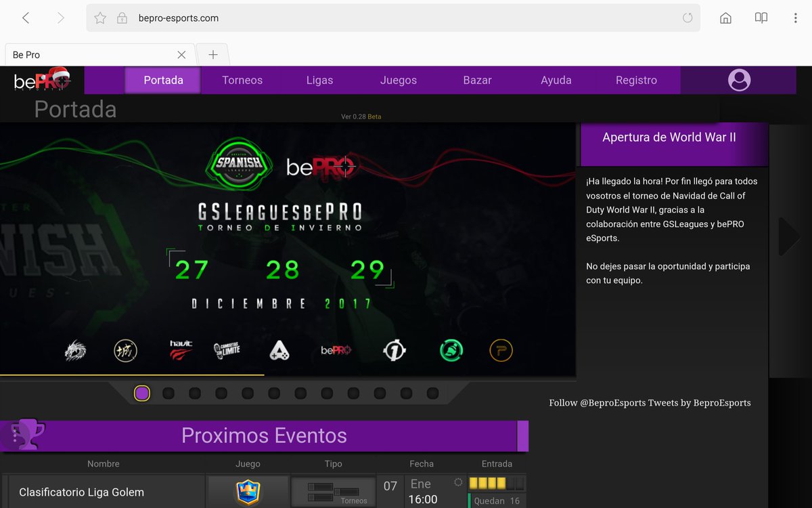Open the Ayuda menu item
812x508 pixels.
[556, 80]
